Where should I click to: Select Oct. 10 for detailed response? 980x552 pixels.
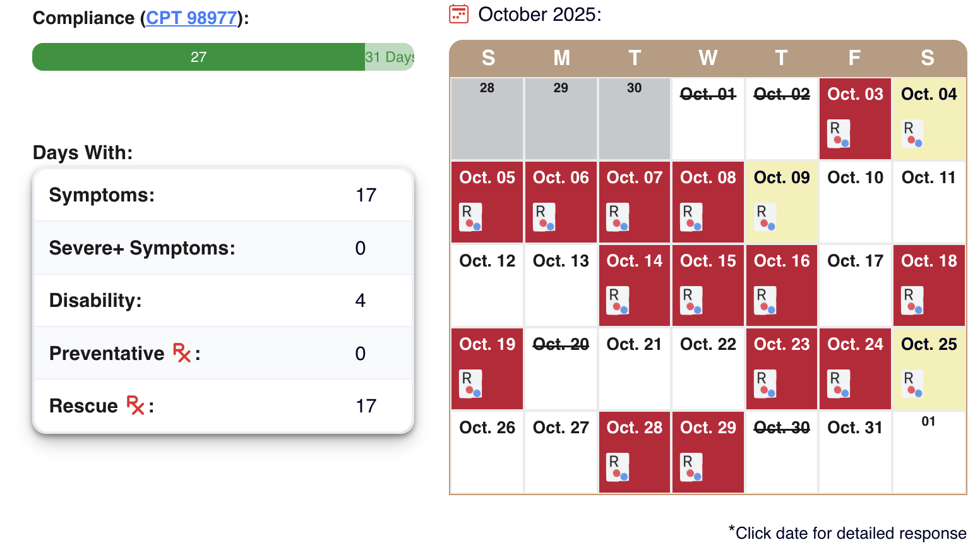point(854,202)
